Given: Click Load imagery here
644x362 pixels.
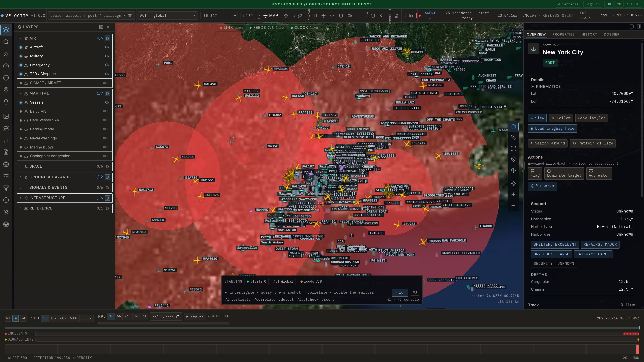Looking at the screenshot, I should click(x=552, y=128).
